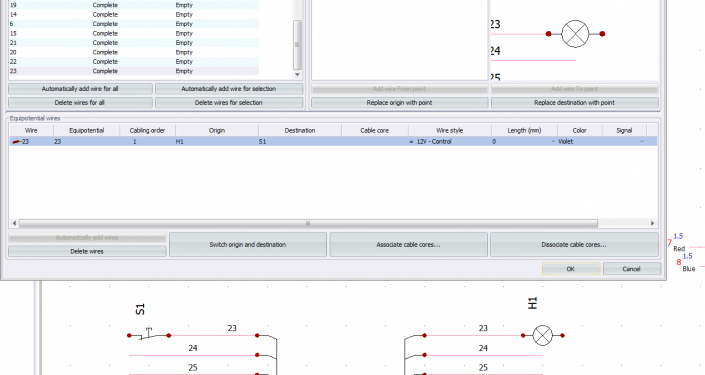Click the down arrow of the equipotential list scrollbar
Screen dimensions: 705x375
coord(297,75)
